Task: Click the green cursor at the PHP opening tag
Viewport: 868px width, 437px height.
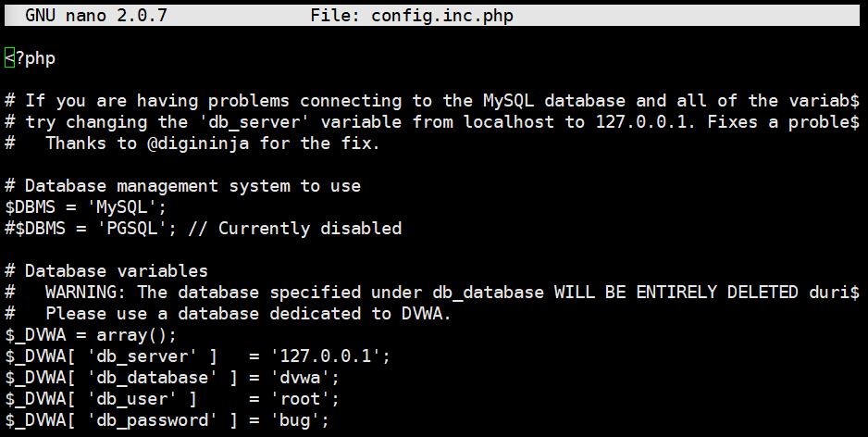Action: pyautogui.click(x=9, y=57)
